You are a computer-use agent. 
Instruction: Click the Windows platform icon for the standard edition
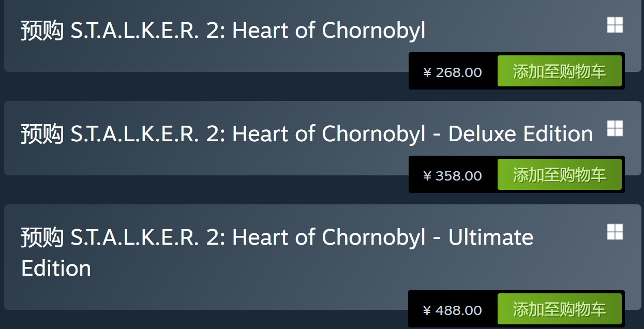615,25
